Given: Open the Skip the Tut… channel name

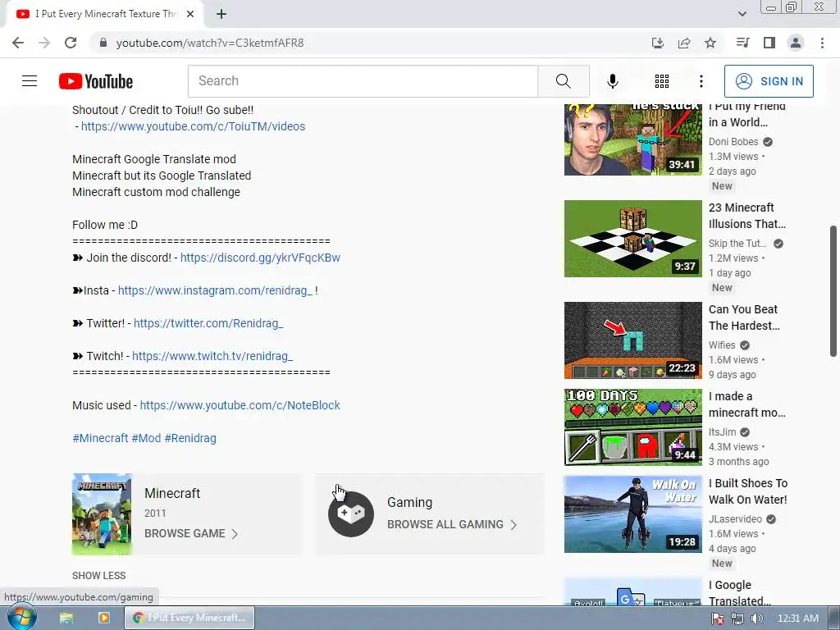Looking at the screenshot, I should tap(737, 243).
